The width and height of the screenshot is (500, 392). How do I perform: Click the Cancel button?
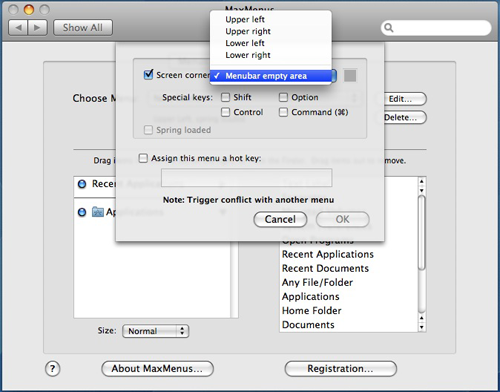click(x=280, y=219)
